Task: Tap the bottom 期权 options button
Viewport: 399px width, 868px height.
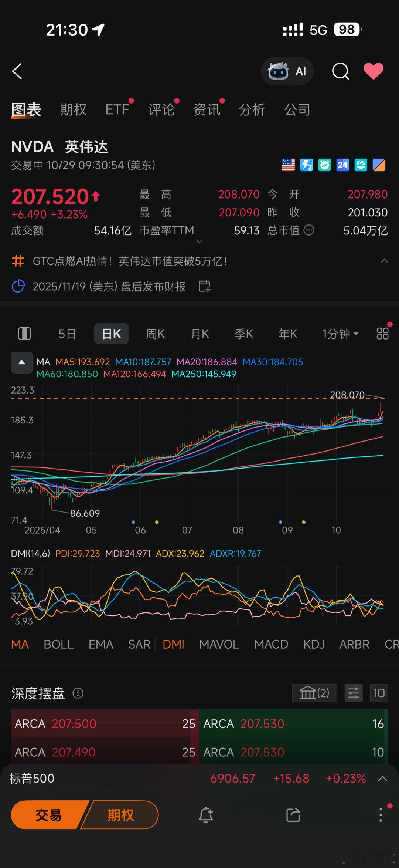Action: 120,815
